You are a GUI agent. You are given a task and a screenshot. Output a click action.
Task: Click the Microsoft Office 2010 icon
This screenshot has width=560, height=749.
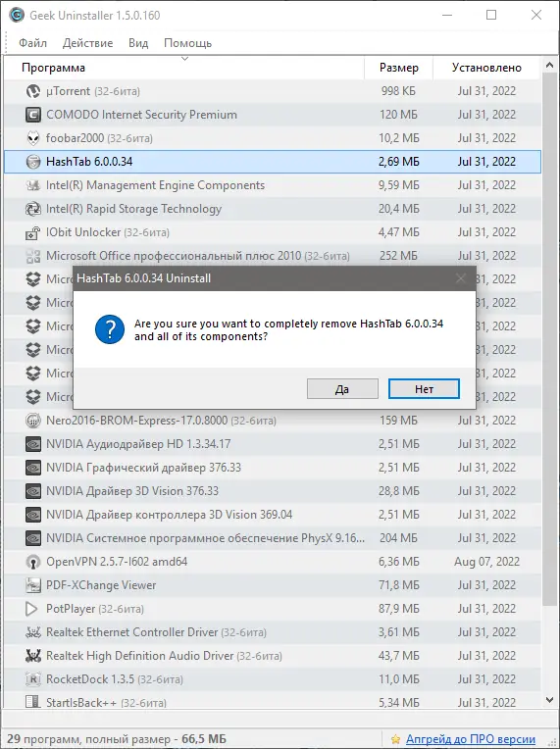(33, 256)
